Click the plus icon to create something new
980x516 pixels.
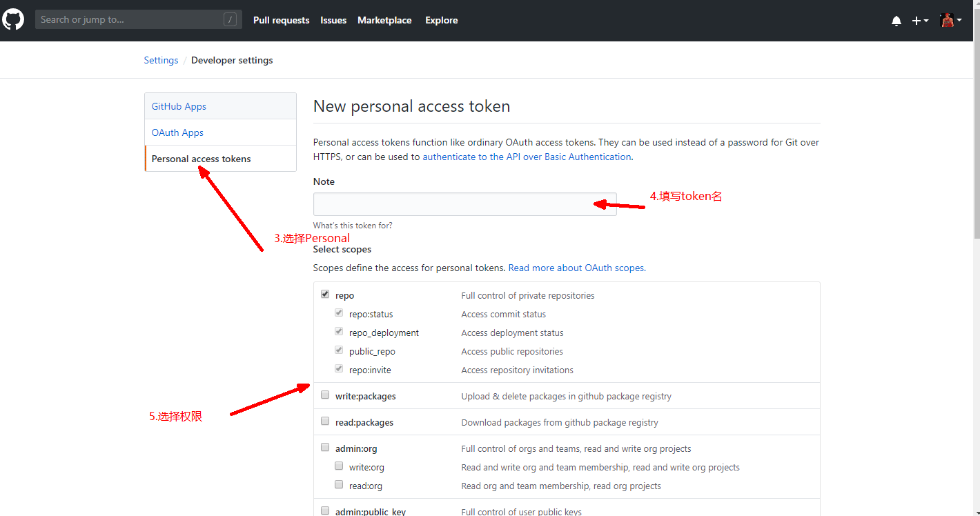click(x=916, y=20)
